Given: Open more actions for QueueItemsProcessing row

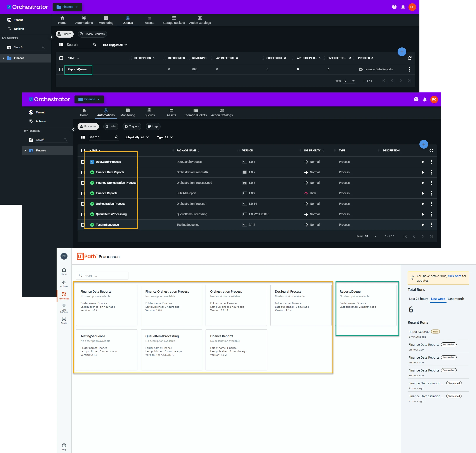Looking at the screenshot, I should coord(431,214).
